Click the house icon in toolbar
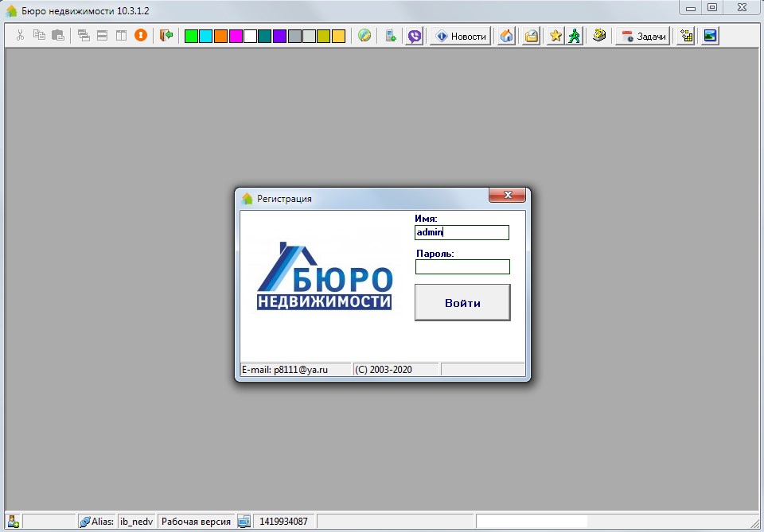The height and width of the screenshot is (532, 764). click(507, 36)
